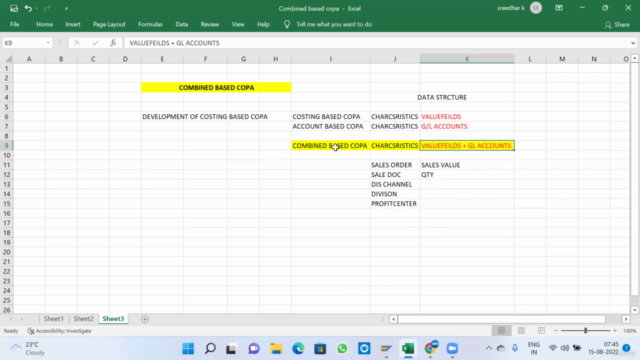
Task: Switch to Sheet1 tab
Action: pyautogui.click(x=53, y=319)
